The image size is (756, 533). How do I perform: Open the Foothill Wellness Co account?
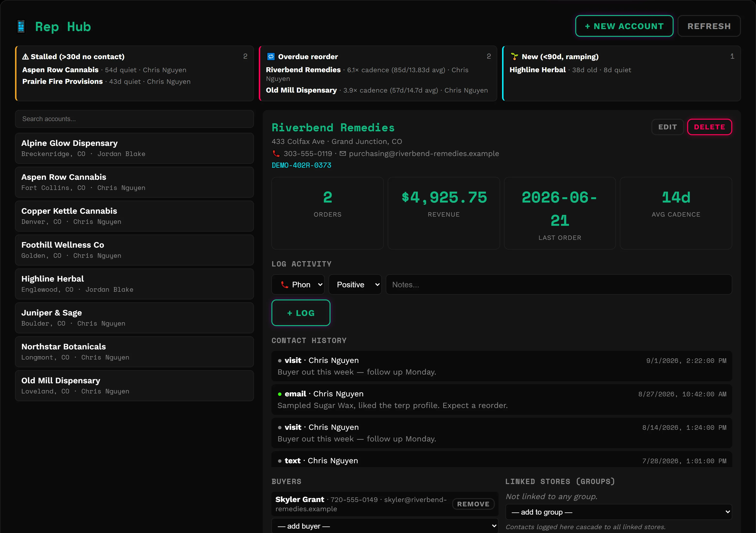coord(134,250)
